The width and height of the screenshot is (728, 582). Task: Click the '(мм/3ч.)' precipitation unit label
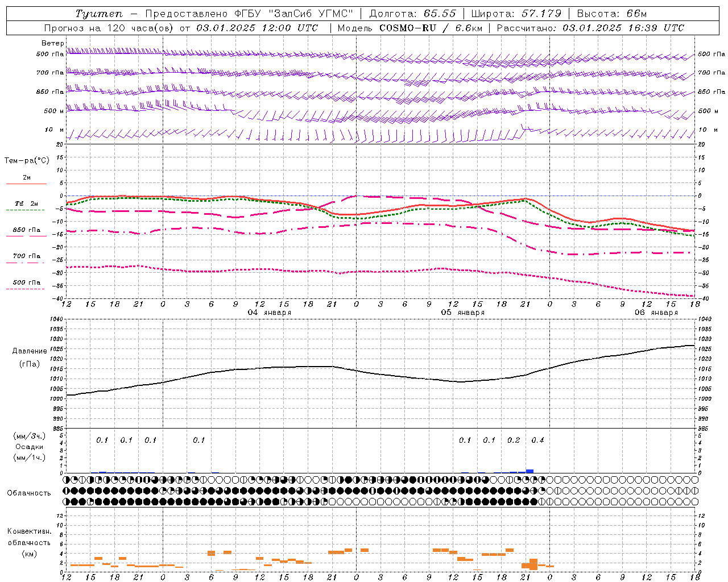tap(30, 436)
